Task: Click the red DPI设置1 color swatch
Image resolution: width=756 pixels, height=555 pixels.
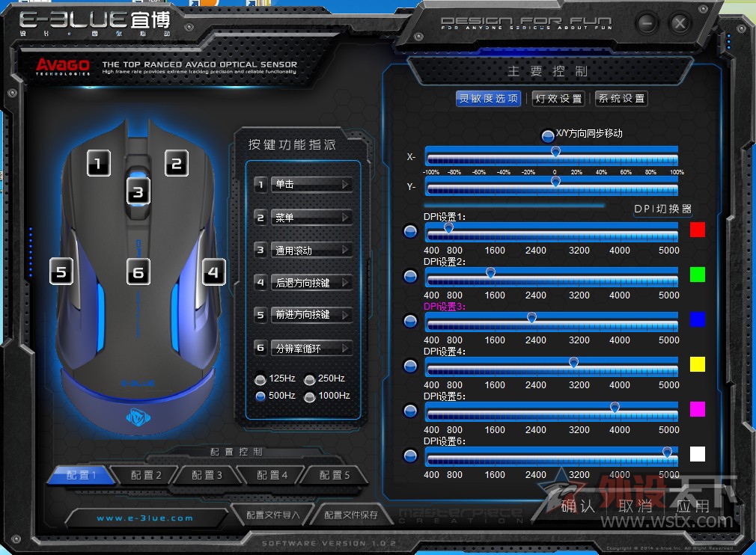Action: click(697, 230)
